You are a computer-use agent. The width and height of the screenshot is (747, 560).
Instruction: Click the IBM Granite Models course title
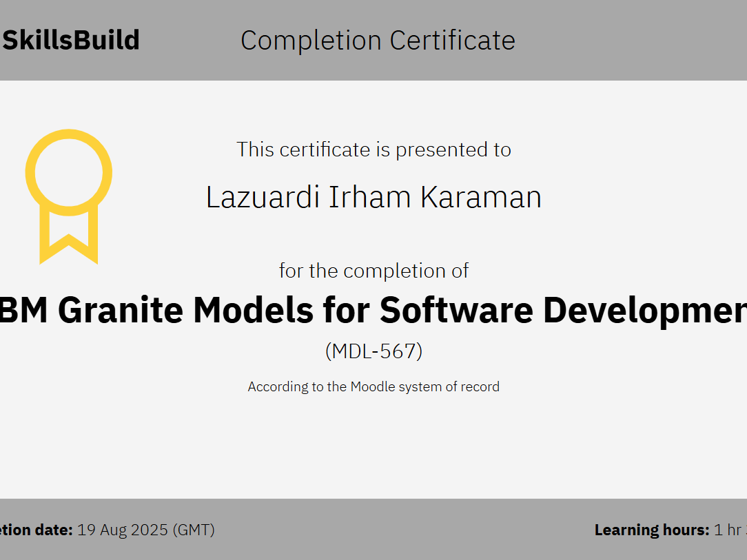click(x=373, y=310)
